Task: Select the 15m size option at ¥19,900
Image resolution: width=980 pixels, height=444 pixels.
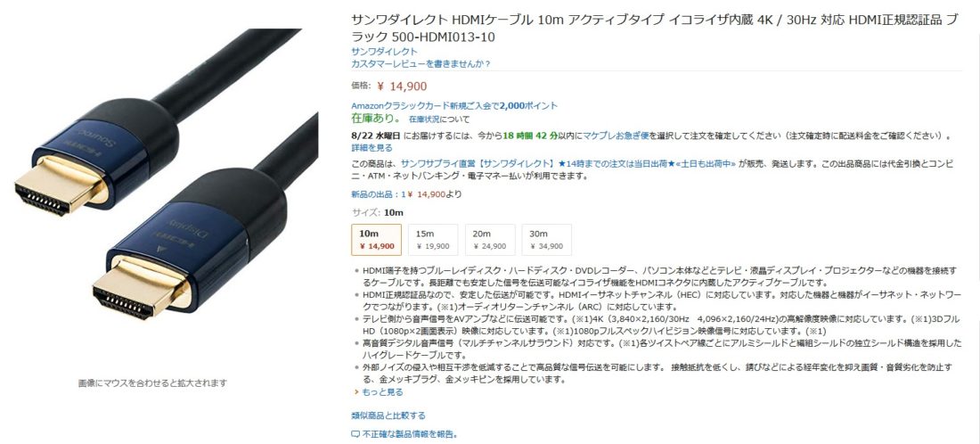Action: coord(433,240)
